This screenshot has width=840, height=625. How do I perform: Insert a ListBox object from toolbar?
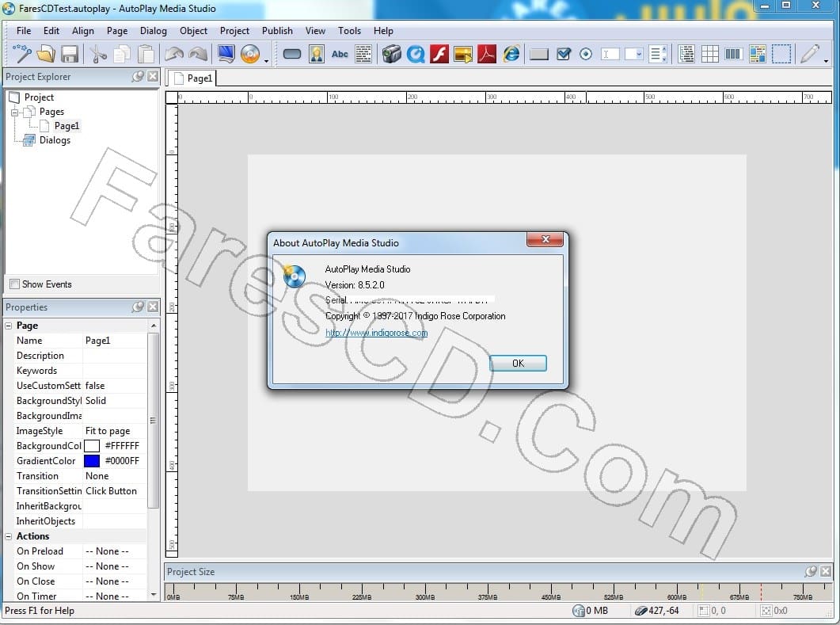[657, 54]
